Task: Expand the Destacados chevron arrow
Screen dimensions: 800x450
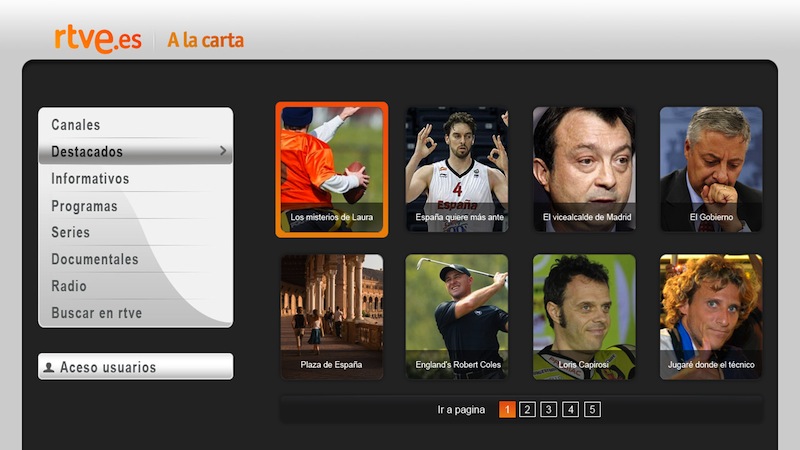Action: [223, 151]
